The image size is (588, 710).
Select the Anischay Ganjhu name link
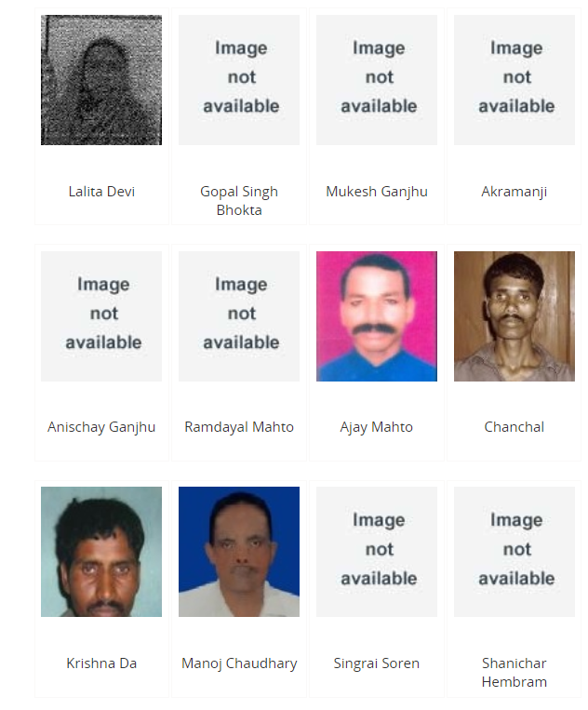pyautogui.click(x=101, y=427)
